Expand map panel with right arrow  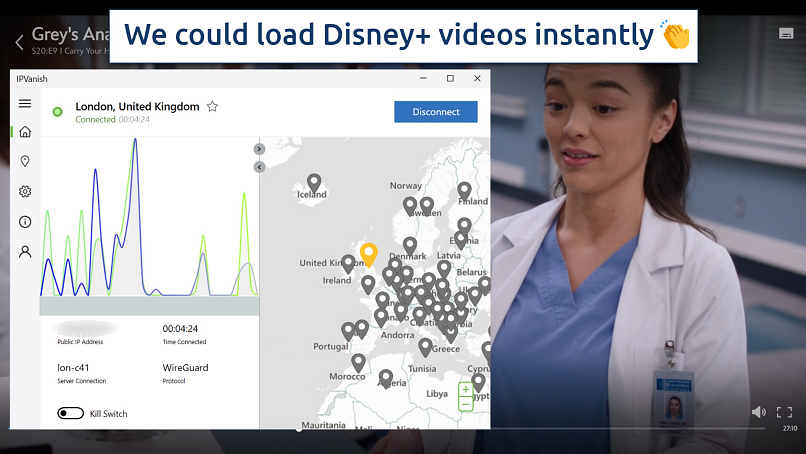tap(259, 149)
